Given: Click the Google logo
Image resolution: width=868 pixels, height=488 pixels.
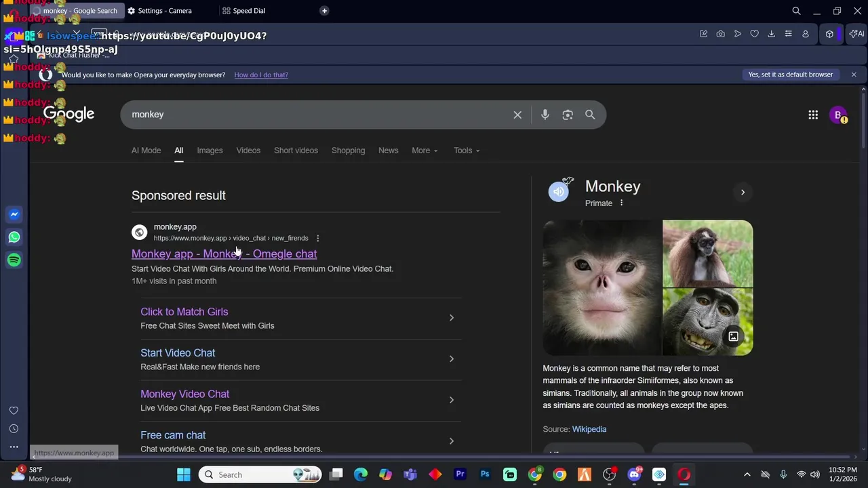Looking at the screenshot, I should [x=68, y=115].
